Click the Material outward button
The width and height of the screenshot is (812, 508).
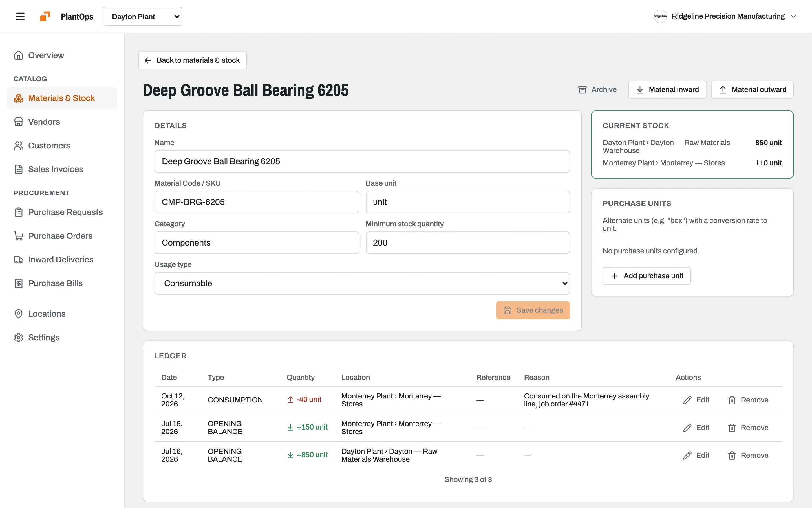pyautogui.click(x=752, y=90)
